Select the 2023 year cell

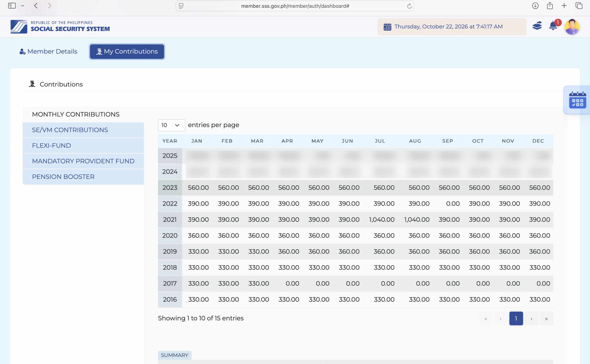[x=170, y=188]
